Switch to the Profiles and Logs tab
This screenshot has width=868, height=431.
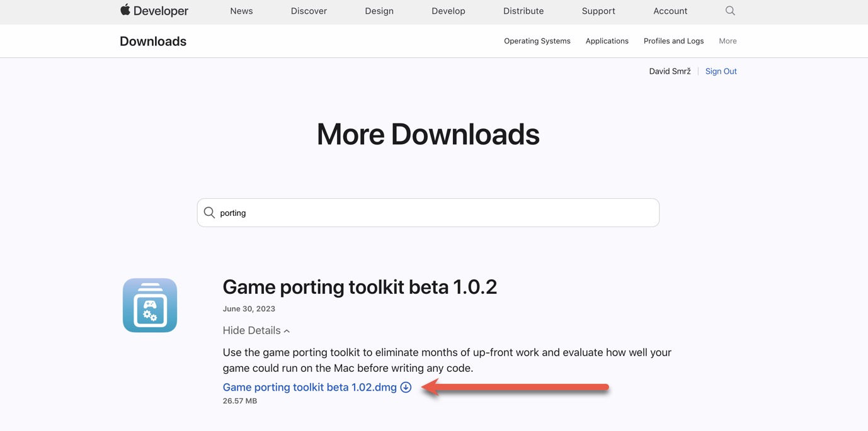(673, 41)
